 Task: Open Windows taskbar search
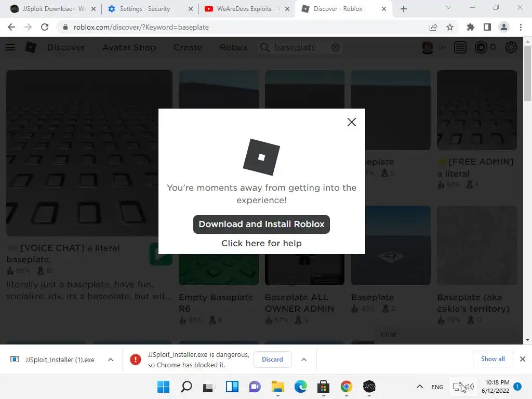[187, 387]
